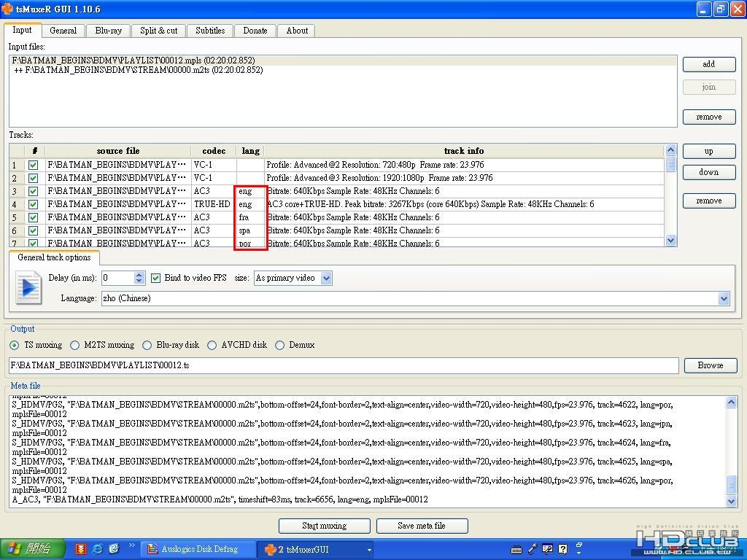Open Internet Explorer quick launch icon
The height and width of the screenshot is (560, 747).
pyautogui.click(x=98, y=549)
